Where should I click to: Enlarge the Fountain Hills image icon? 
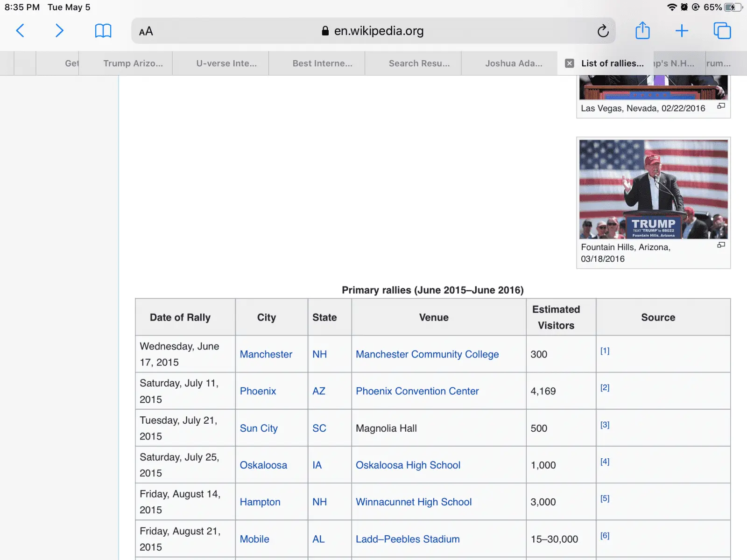coord(721,245)
